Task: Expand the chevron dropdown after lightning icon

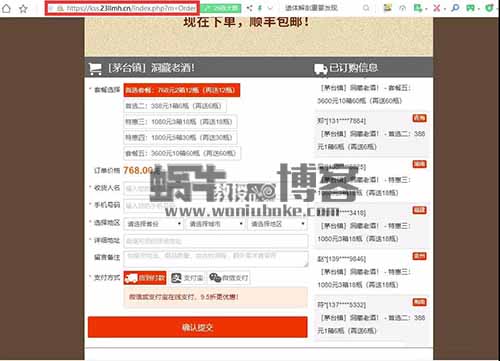Action: click(x=270, y=8)
